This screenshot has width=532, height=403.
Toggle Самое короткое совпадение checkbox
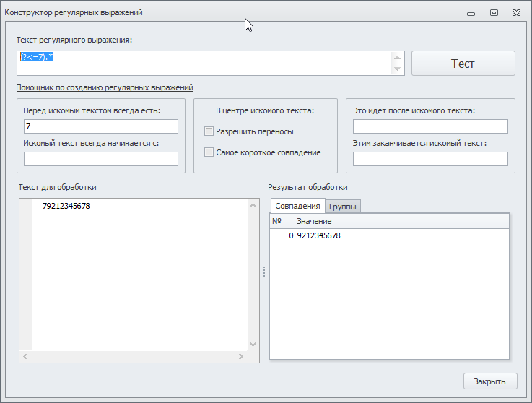point(209,152)
